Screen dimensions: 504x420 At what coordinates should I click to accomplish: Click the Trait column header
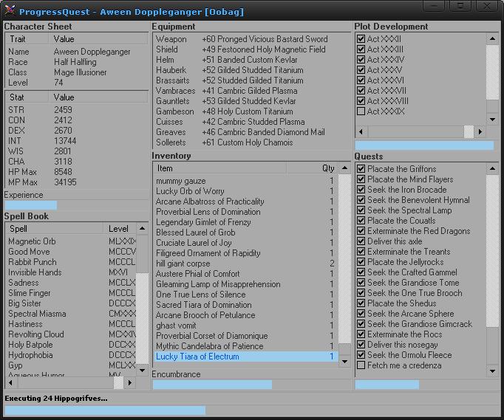pos(27,39)
